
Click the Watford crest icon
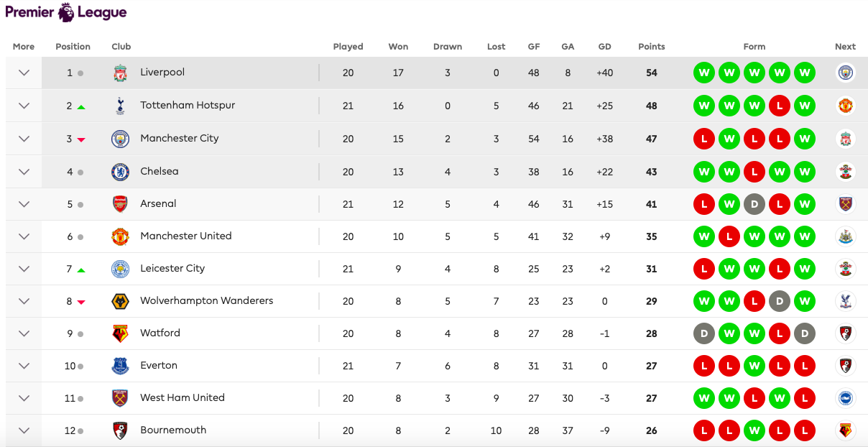pos(120,333)
